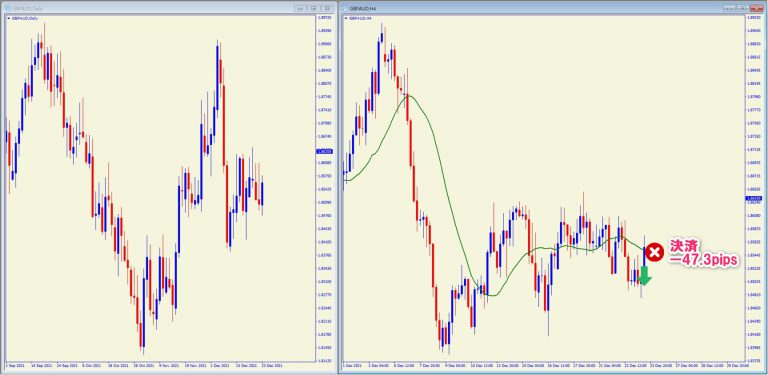Close the GBPAUD Daily chart window
This screenshot has height=375, width=768.
[x=328, y=8]
